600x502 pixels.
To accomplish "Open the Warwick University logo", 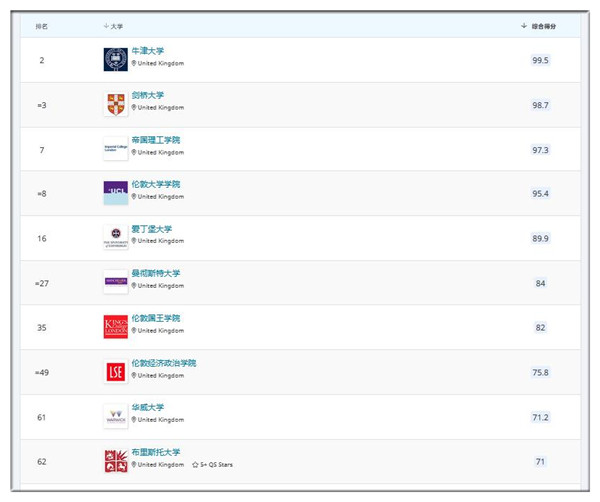I will (116, 416).
